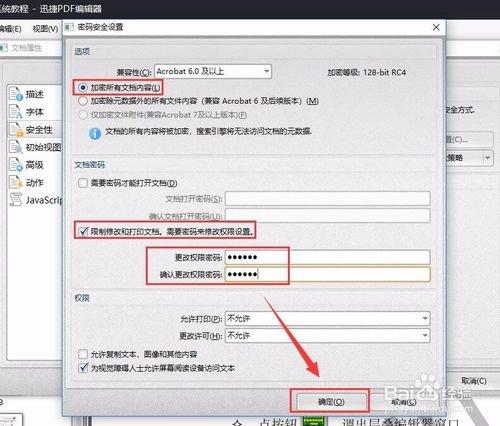
Task: Enable 需要密码才能打开文档 checkbox
Action: tap(83, 183)
